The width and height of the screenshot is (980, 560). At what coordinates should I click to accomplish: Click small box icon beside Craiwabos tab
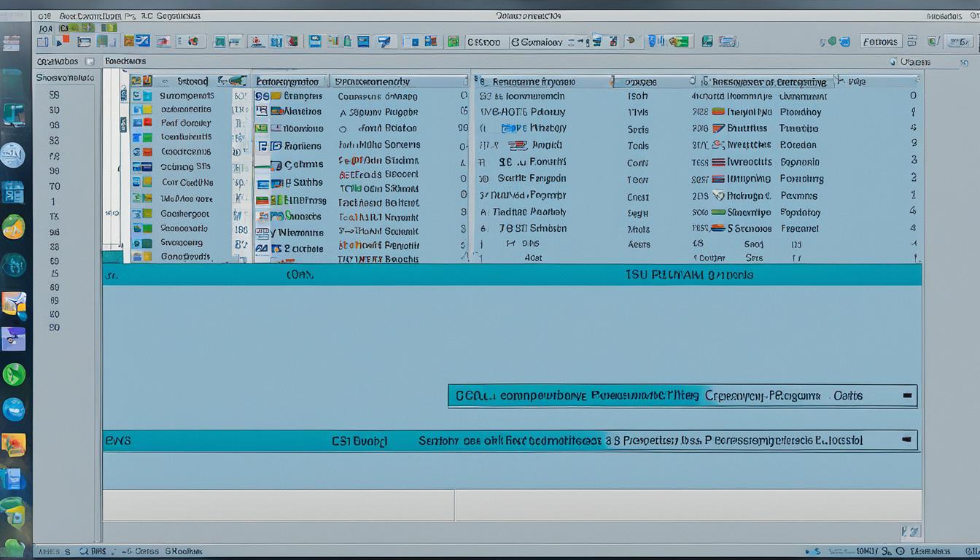tap(90, 62)
